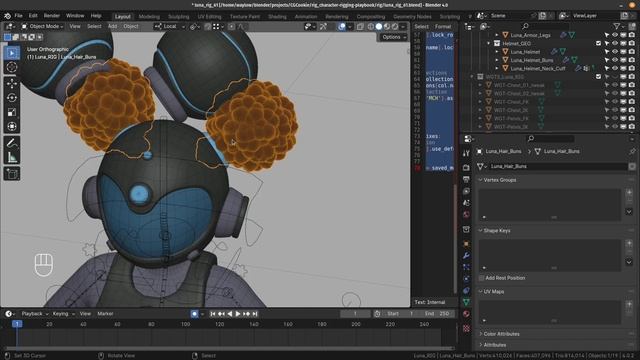
Task: Select the Annotate tool
Action: [11, 143]
